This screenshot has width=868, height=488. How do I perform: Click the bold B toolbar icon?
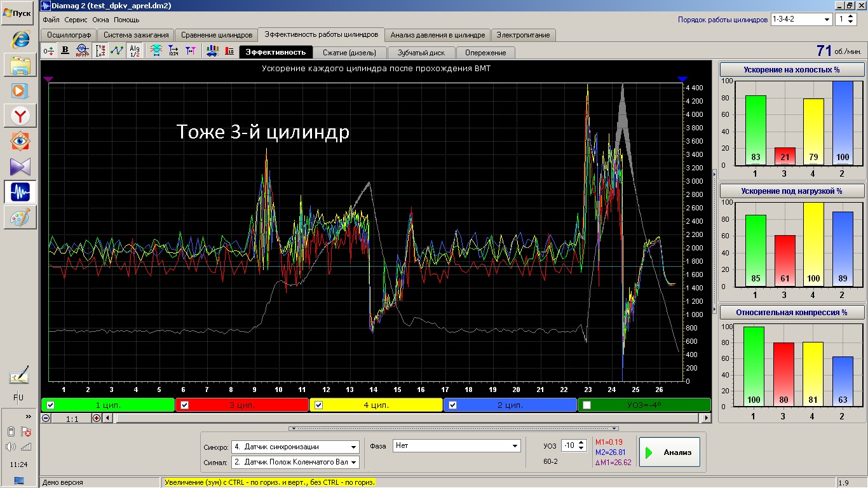click(65, 51)
